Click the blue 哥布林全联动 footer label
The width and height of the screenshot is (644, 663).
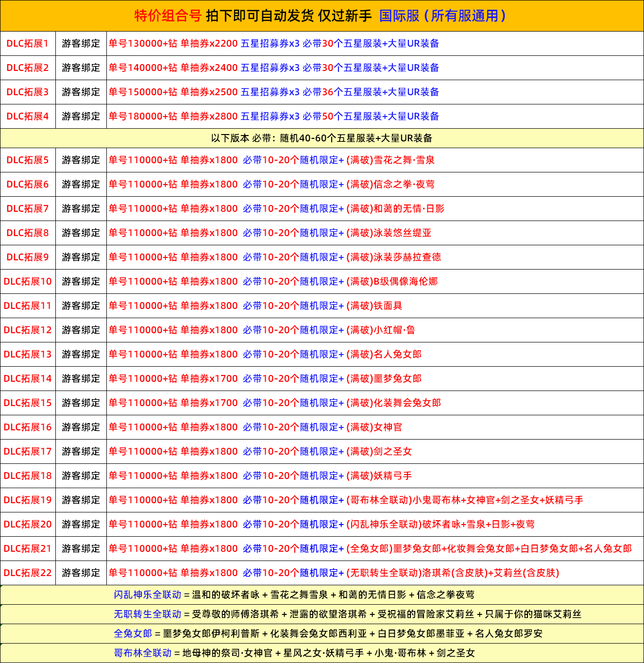click(x=142, y=653)
